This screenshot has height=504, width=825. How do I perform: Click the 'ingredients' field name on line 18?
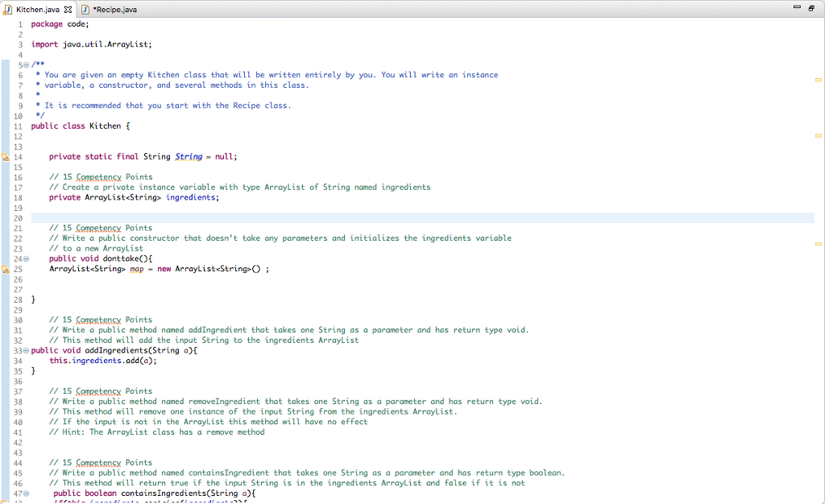(x=190, y=197)
